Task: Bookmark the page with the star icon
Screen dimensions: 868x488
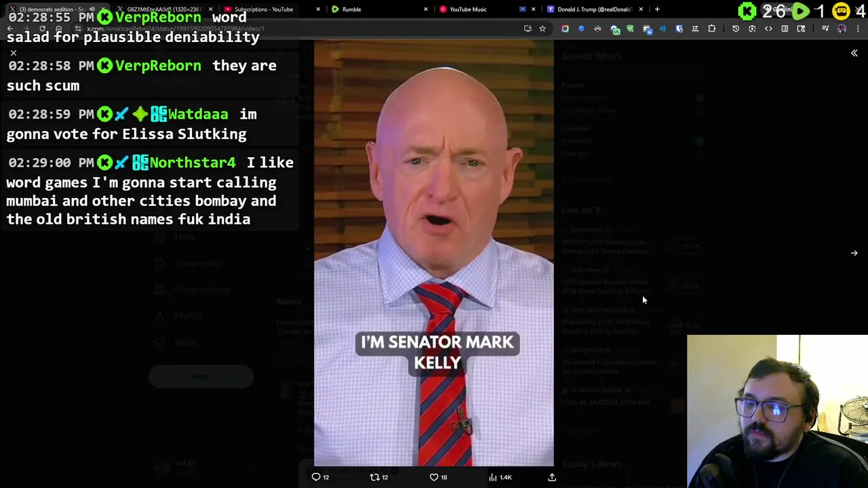Action: tap(542, 28)
